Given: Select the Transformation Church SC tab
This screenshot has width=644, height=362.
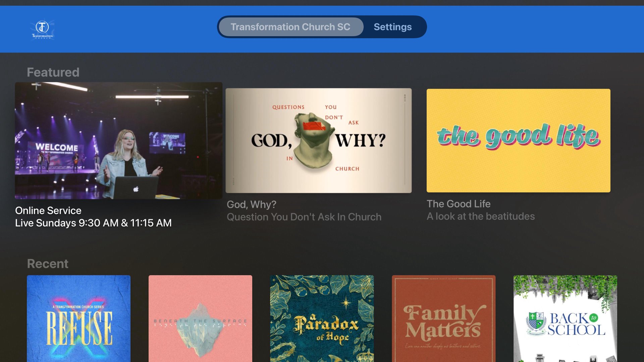Looking at the screenshot, I should coord(290,27).
